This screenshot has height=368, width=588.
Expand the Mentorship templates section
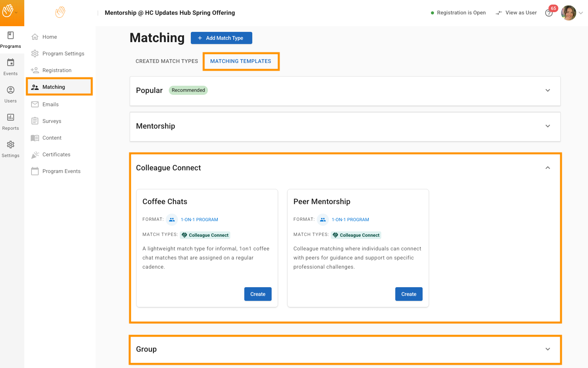[547, 126]
